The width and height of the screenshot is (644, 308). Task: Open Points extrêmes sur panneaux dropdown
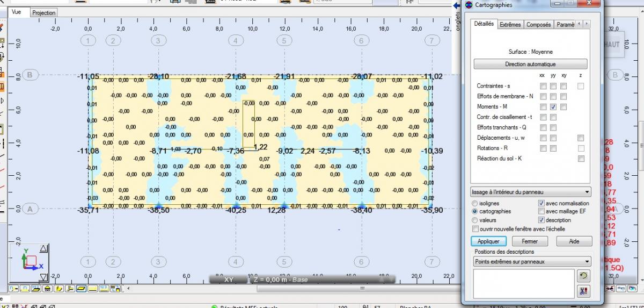click(x=532, y=262)
